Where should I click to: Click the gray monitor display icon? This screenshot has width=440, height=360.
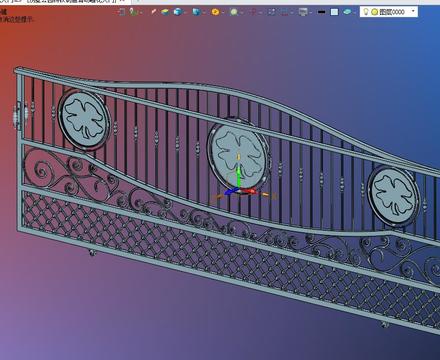pos(303,12)
